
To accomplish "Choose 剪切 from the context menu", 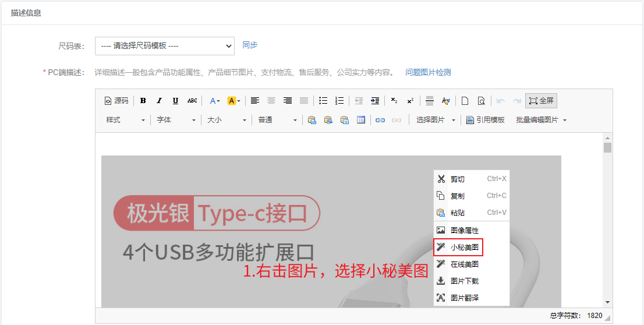I will pos(472,179).
